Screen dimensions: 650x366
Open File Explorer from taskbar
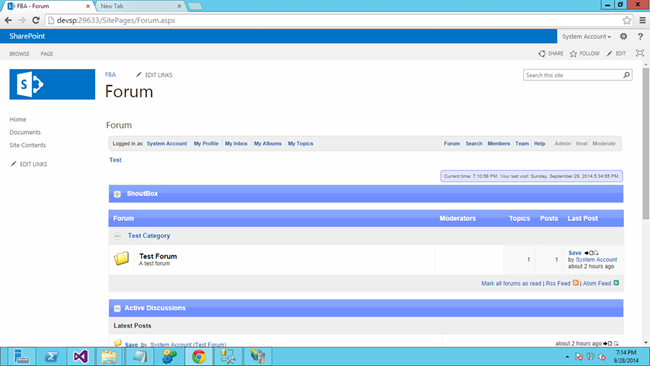point(109,356)
